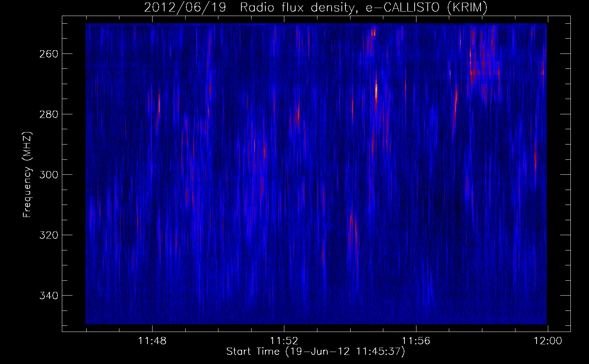Click the 11:56 time tick label
The width and height of the screenshot is (589, 364).
click(x=416, y=341)
